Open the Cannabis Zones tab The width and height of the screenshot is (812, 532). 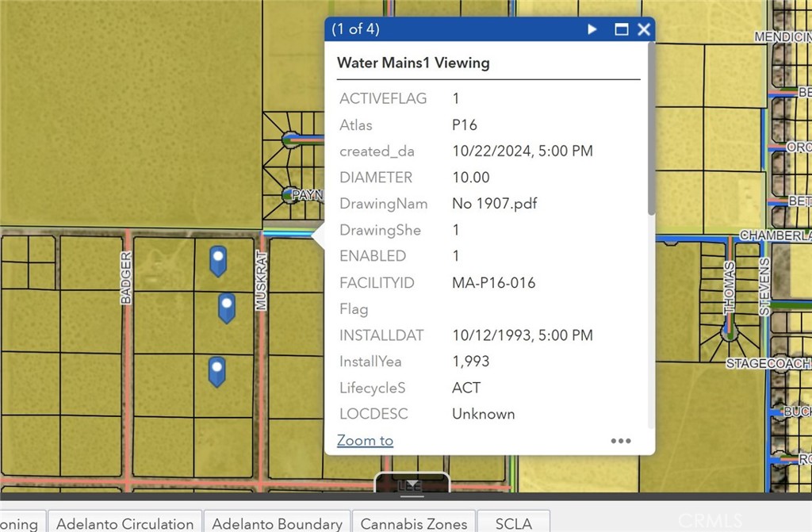414,523
